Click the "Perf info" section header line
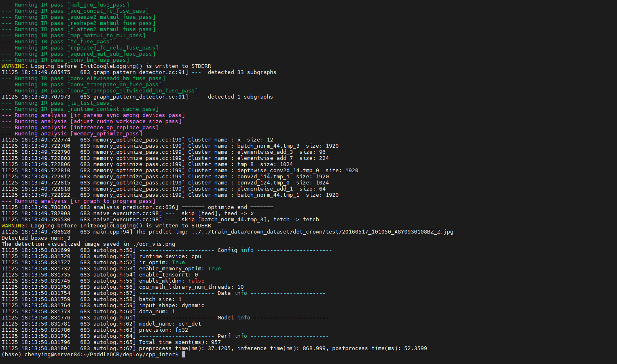 point(234,336)
